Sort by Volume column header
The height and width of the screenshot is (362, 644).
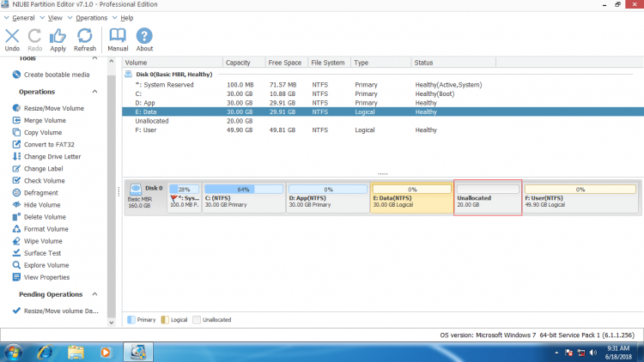pyautogui.click(x=173, y=63)
